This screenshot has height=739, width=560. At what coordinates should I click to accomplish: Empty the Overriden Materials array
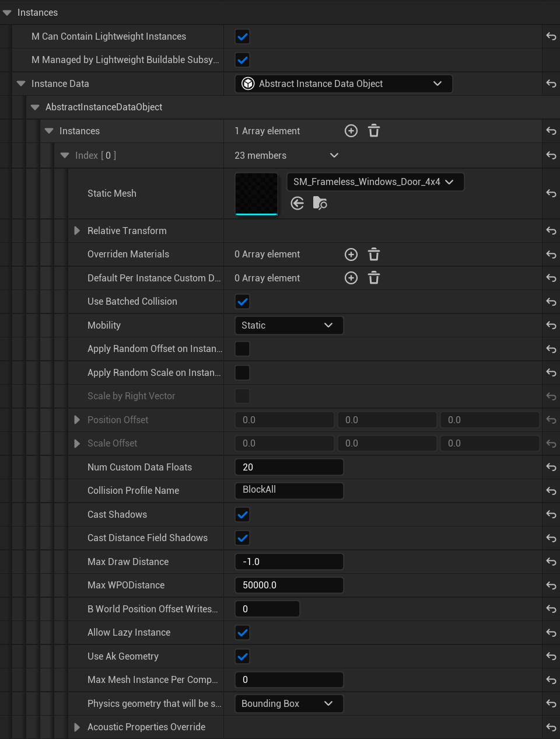point(374,255)
